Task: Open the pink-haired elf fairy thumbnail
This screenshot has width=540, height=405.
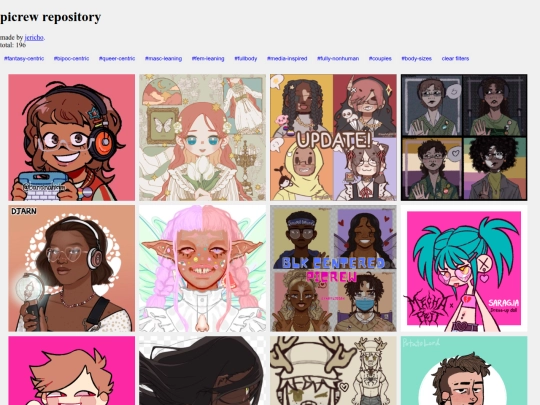Action: 202,269
